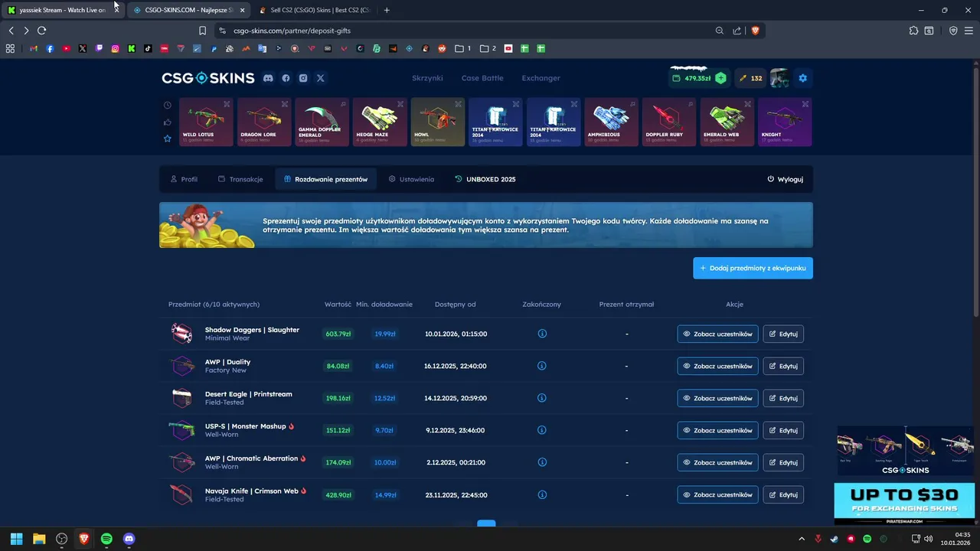
Task: Click the Windows Start button
Action: (16, 539)
